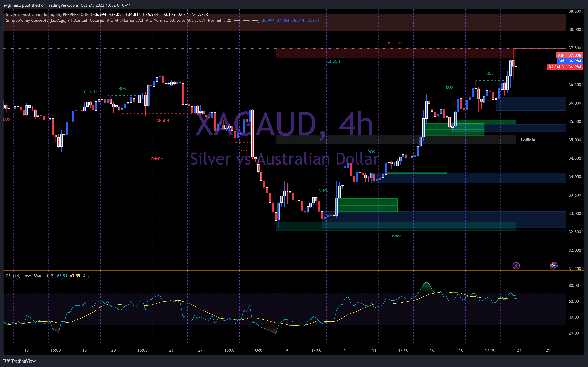The image size is (588, 367).
Task: Click the 27 date on time axis
Action: coord(200,350)
